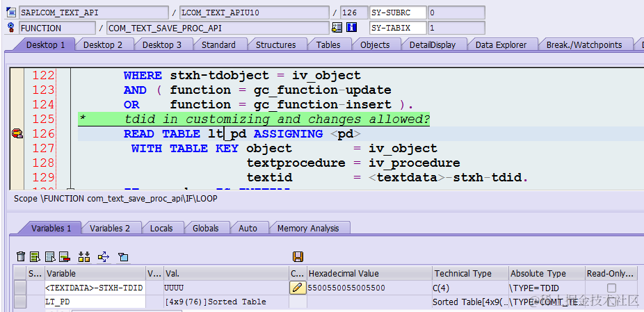Select the Variables 1 tab
Viewport: 644px width, 312px height.
(x=51, y=228)
